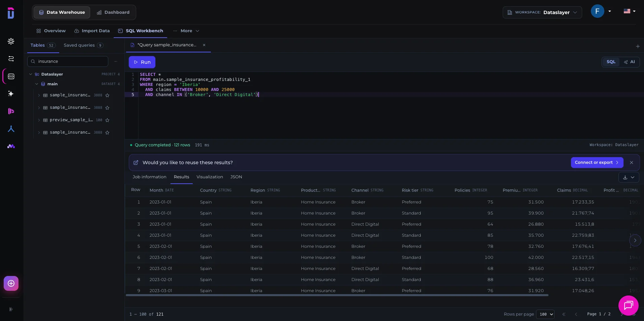Expand the More menu

coord(186,31)
